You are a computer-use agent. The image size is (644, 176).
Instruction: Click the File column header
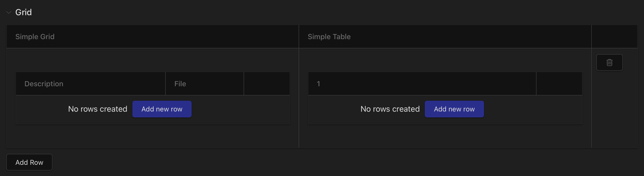click(205, 84)
